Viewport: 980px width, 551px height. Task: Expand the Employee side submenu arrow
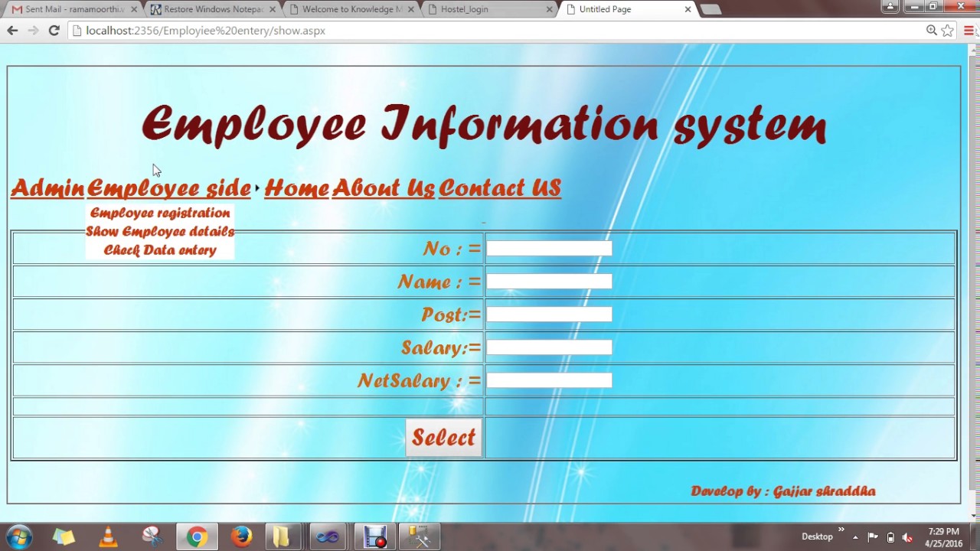click(257, 188)
